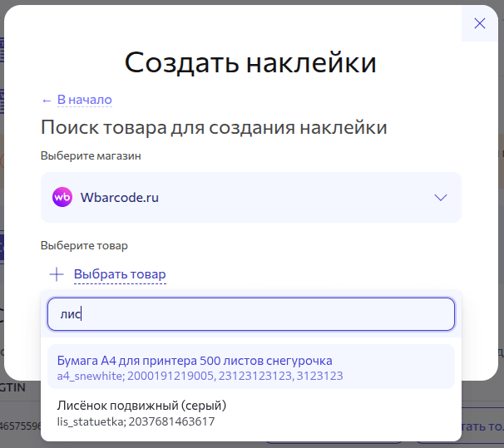Screen dimensions: 504x448
Task: Focus the product search field containing лис
Action: (x=250, y=314)
